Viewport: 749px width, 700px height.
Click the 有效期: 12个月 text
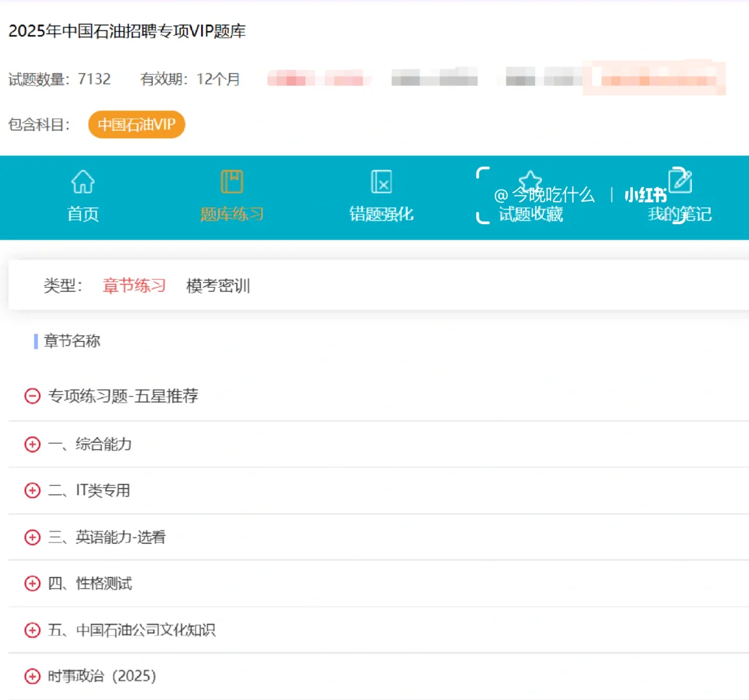pos(190,79)
